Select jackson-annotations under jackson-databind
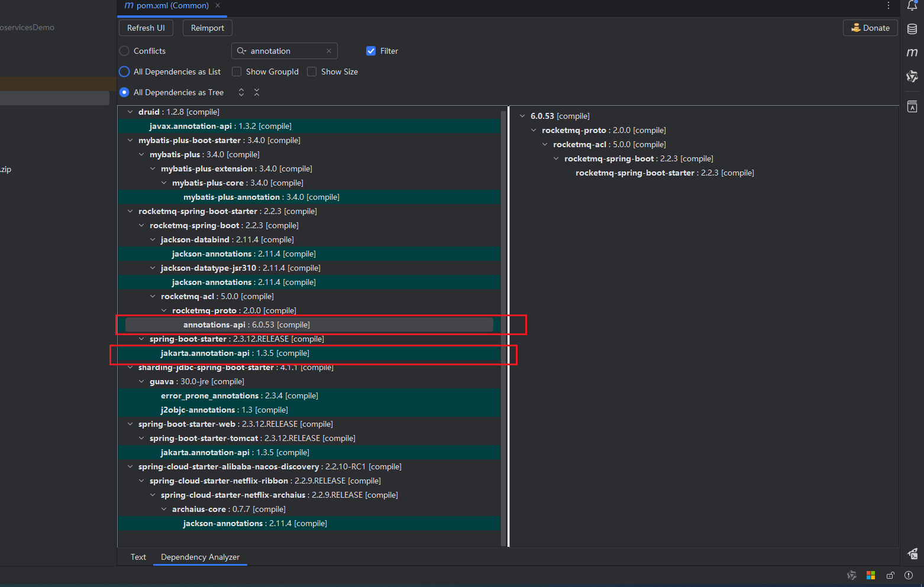Image resolution: width=924 pixels, height=587 pixels. [x=309, y=254]
